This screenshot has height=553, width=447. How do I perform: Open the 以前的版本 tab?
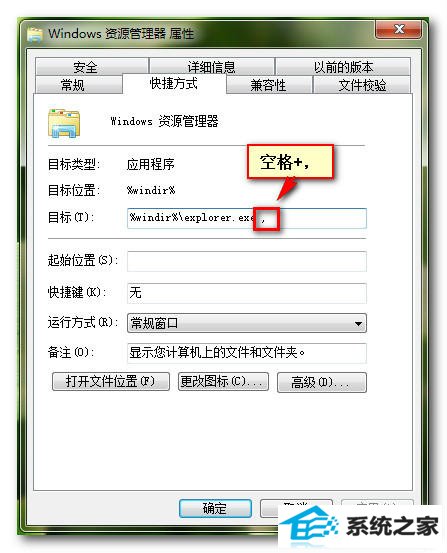click(x=343, y=67)
